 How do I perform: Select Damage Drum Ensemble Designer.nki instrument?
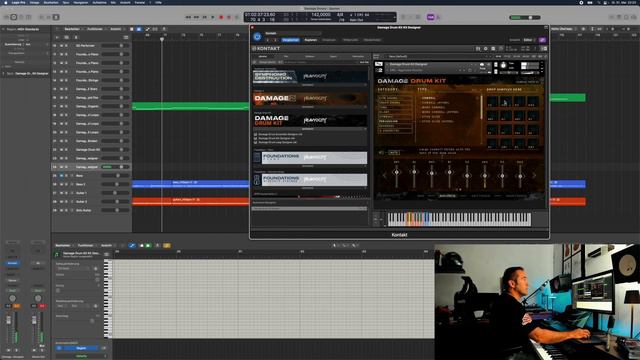280,134
